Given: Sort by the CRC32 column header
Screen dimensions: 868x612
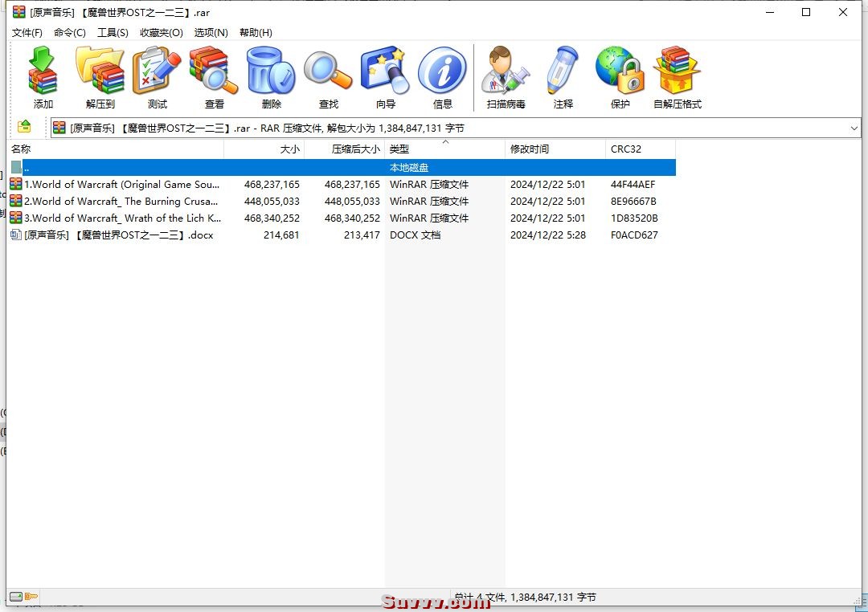Looking at the screenshot, I should point(641,149).
